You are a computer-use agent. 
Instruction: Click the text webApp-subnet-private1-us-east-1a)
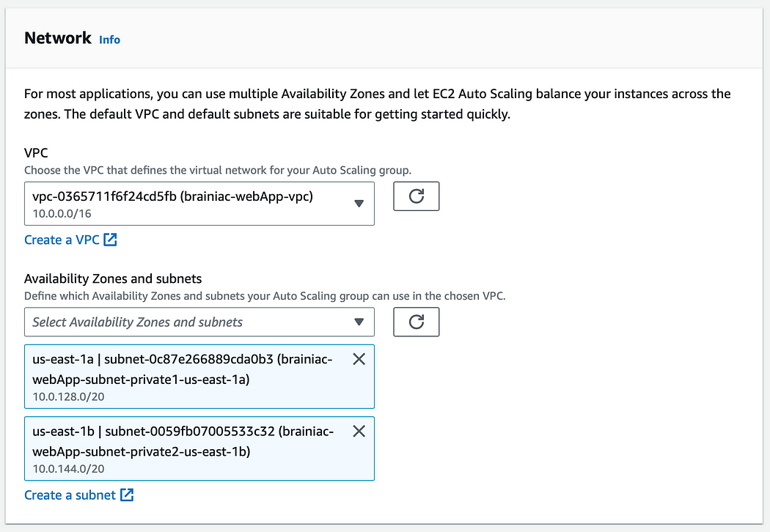click(x=141, y=380)
